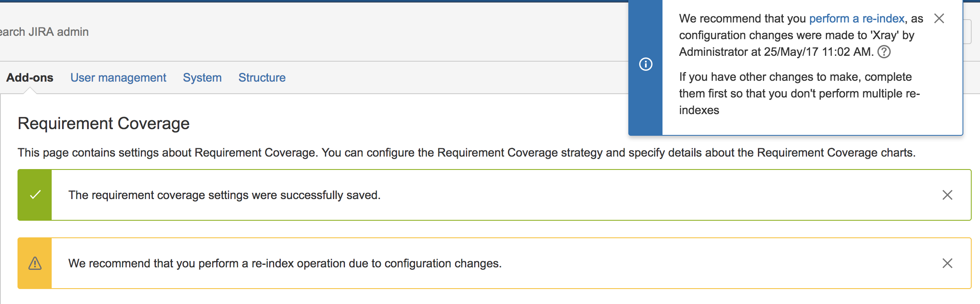Image resolution: width=980 pixels, height=304 pixels.
Task: Dismiss the re-index recommendation popup
Action: click(x=939, y=18)
